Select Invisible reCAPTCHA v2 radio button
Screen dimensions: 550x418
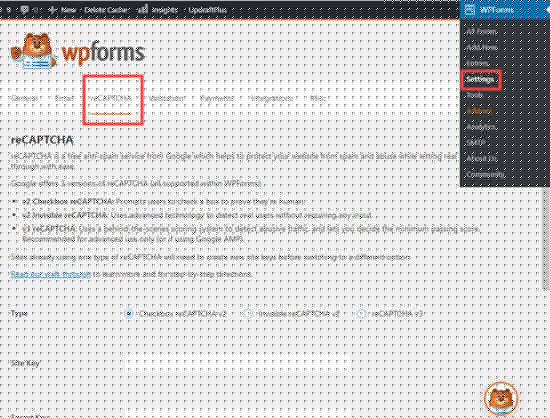pos(248,314)
